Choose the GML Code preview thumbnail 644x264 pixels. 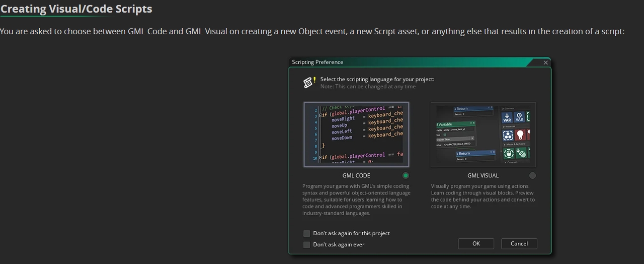click(356, 135)
